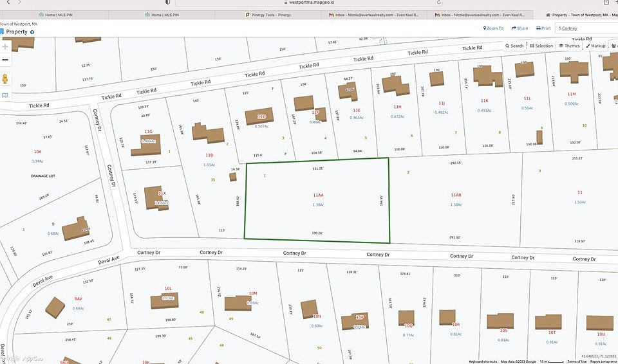Share the current map view
The width and height of the screenshot is (618, 364).
click(520, 28)
